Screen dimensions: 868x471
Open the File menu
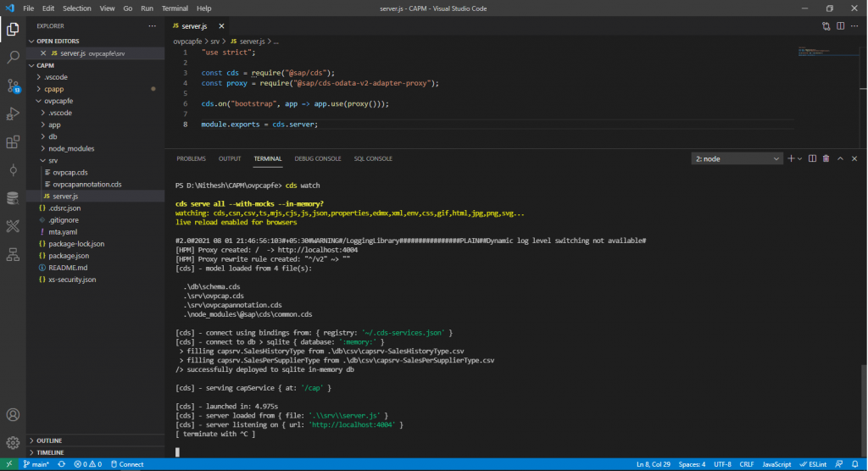click(28, 8)
